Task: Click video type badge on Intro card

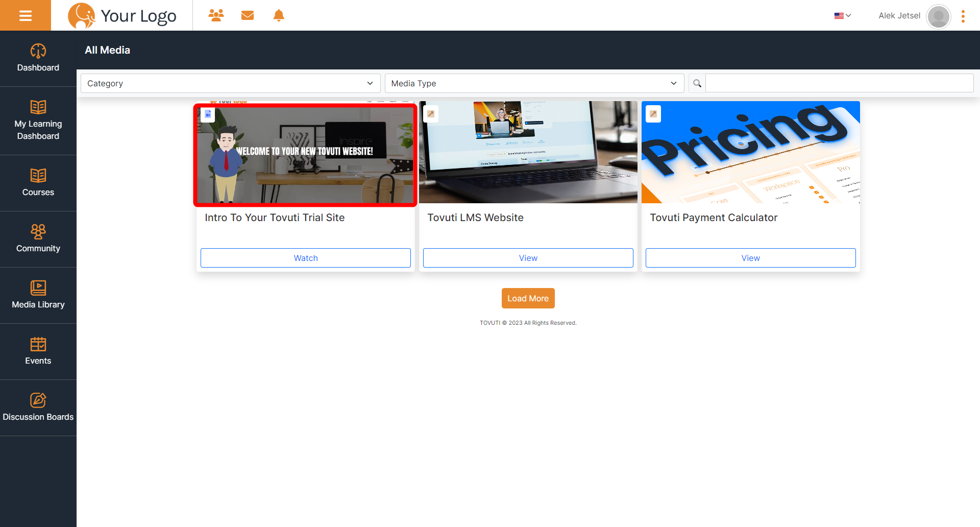Action: [x=208, y=114]
